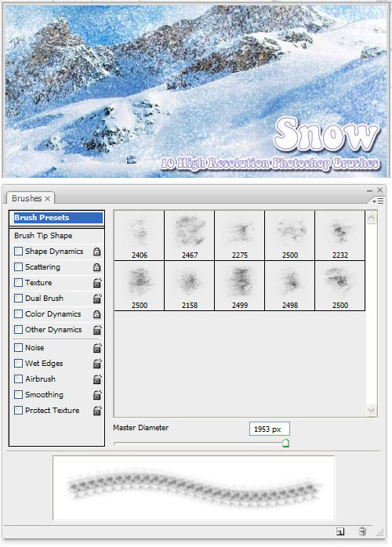Open the Brush Tip Shape section

pyautogui.click(x=56, y=235)
